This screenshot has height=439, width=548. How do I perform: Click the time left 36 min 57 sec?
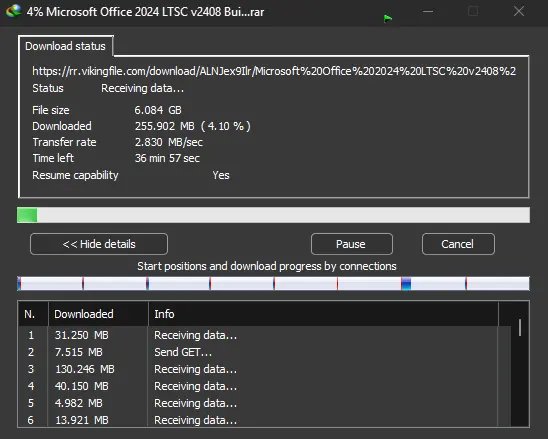coord(167,158)
